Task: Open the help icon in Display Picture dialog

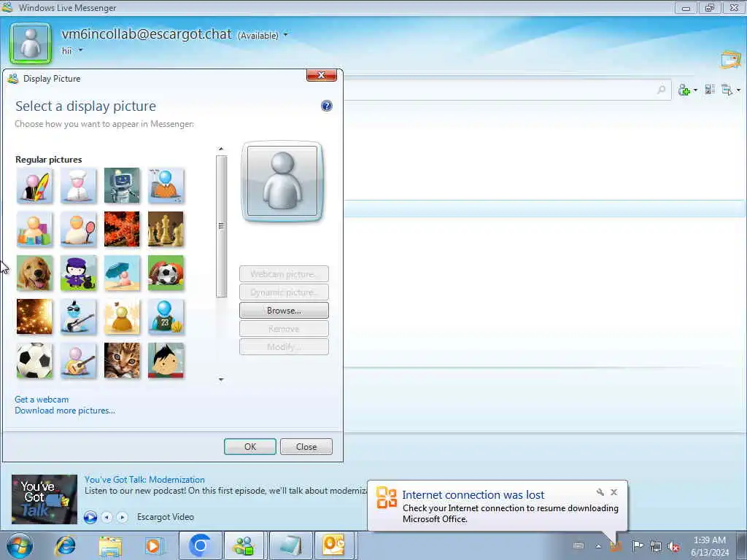Action: pos(326,106)
